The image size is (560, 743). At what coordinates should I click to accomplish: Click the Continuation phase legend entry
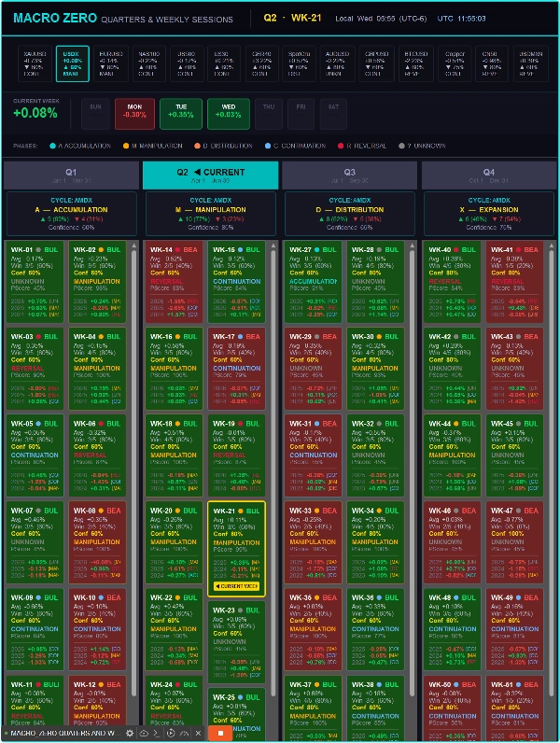click(x=295, y=146)
